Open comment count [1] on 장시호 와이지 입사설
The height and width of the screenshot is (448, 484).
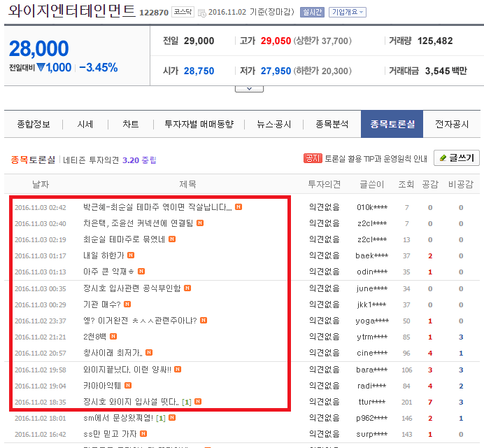click(187, 402)
